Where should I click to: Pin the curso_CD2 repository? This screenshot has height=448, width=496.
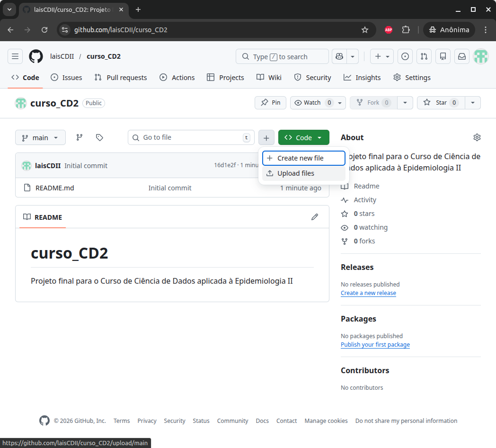[270, 103]
